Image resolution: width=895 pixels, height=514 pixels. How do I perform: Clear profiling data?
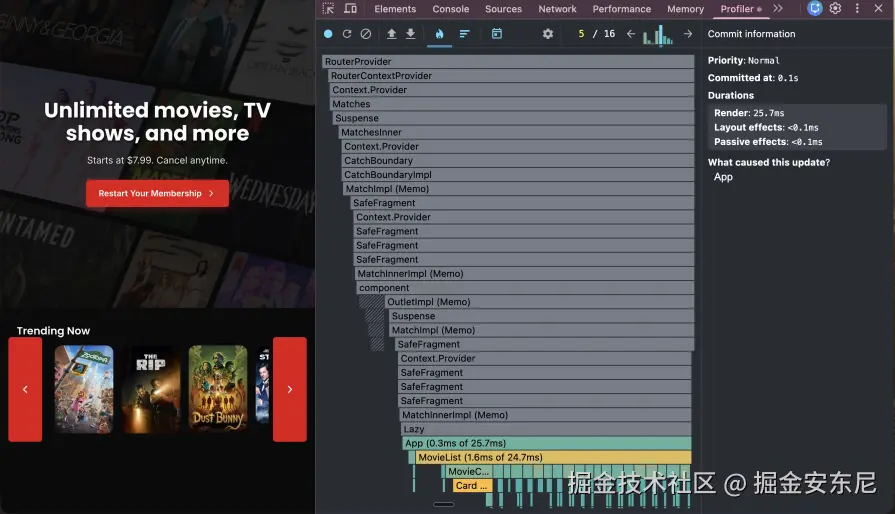(366, 34)
